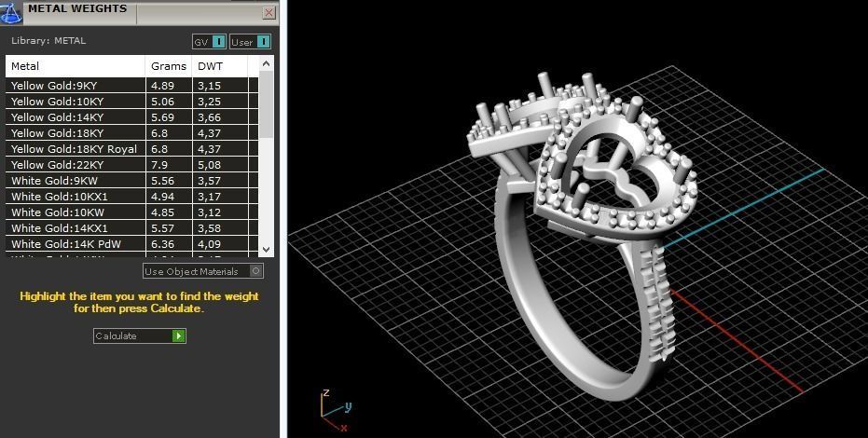Sort by the Grams column header
868x438 pixels.
click(169, 66)
